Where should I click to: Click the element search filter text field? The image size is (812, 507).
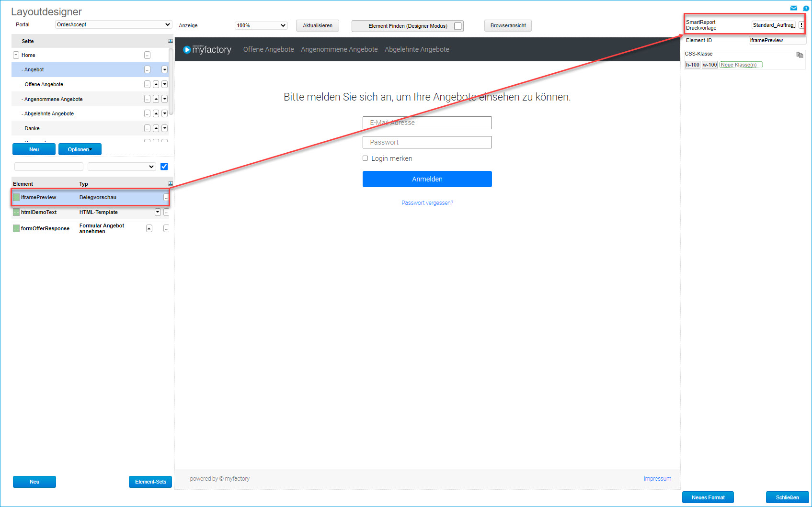[49, 167]
